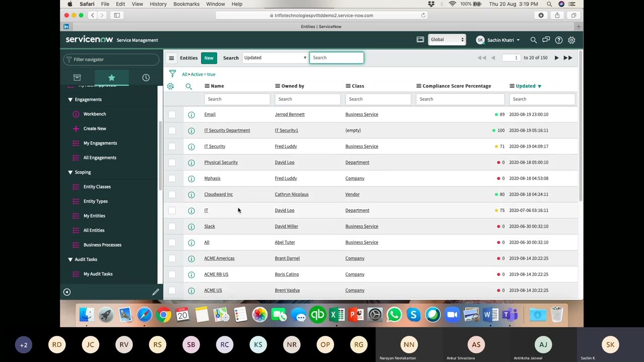Viewport: 644px width, 362px height.
Task: Collapse the Audit Tasks section in the navigator
Action: point(70,259)
